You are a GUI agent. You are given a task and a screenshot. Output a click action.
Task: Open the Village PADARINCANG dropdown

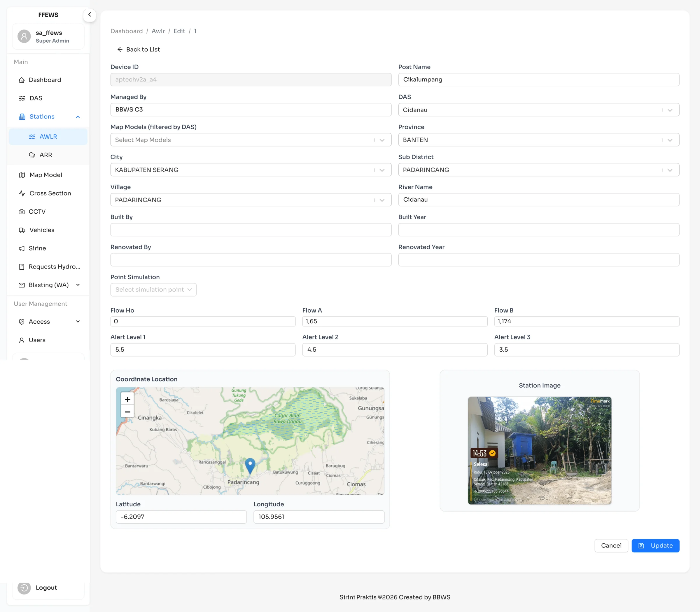(251, 200)
